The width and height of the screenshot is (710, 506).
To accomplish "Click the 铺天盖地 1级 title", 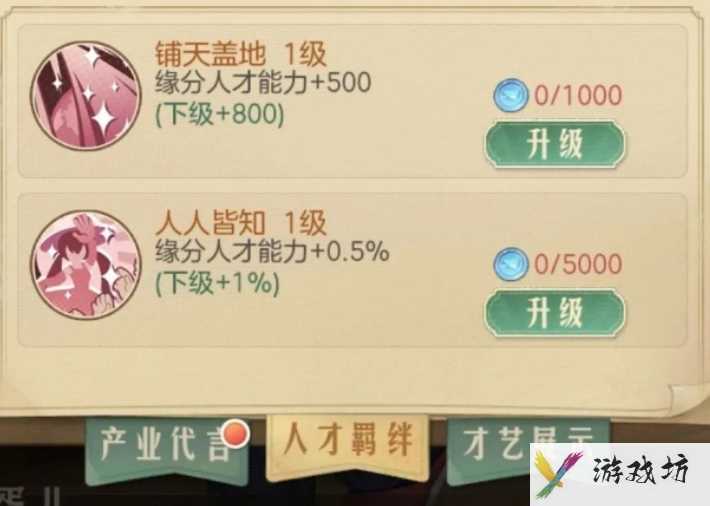I will pyautogui.click(x=240, y=54).
